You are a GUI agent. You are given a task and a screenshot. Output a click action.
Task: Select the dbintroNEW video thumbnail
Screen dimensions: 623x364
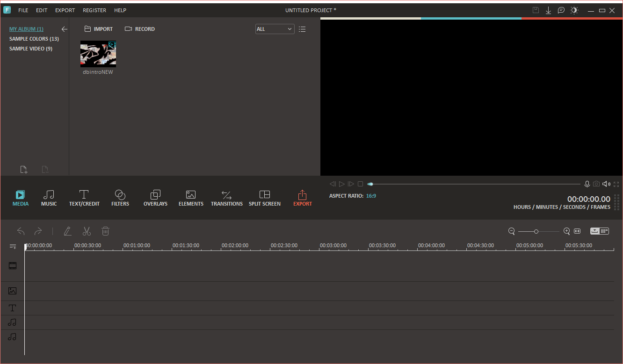[x=98, y=54]
